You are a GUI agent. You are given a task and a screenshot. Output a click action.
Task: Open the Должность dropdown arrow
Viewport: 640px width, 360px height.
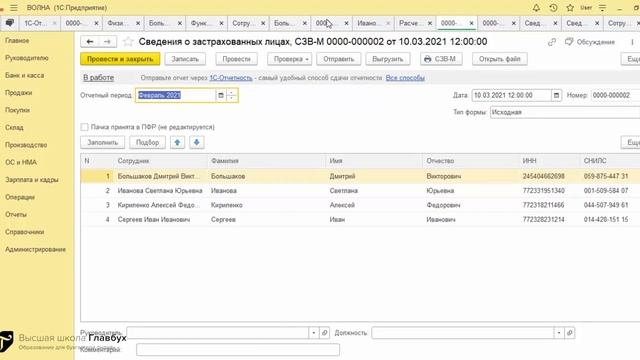click(x=559, y=333)
